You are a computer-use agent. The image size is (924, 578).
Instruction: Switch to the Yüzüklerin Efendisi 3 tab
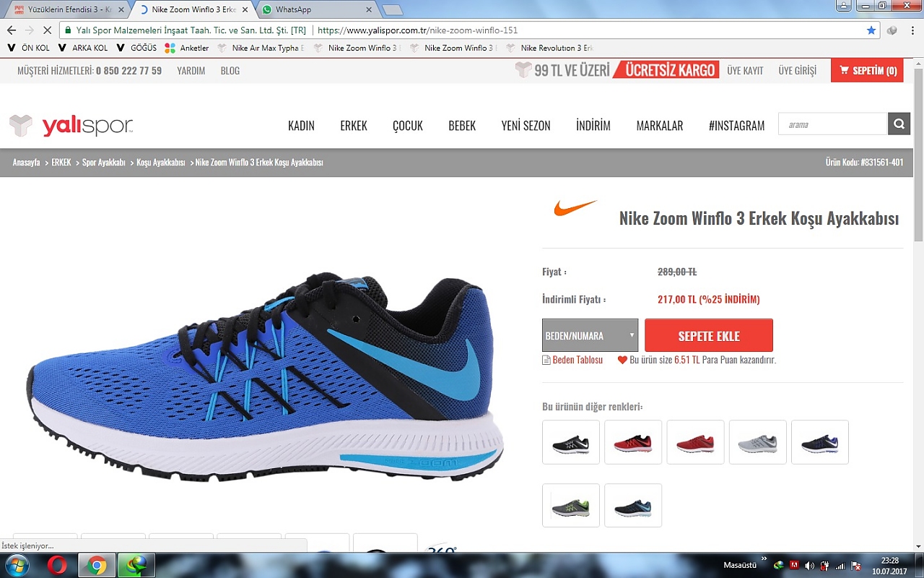click(x=66, y=10)
